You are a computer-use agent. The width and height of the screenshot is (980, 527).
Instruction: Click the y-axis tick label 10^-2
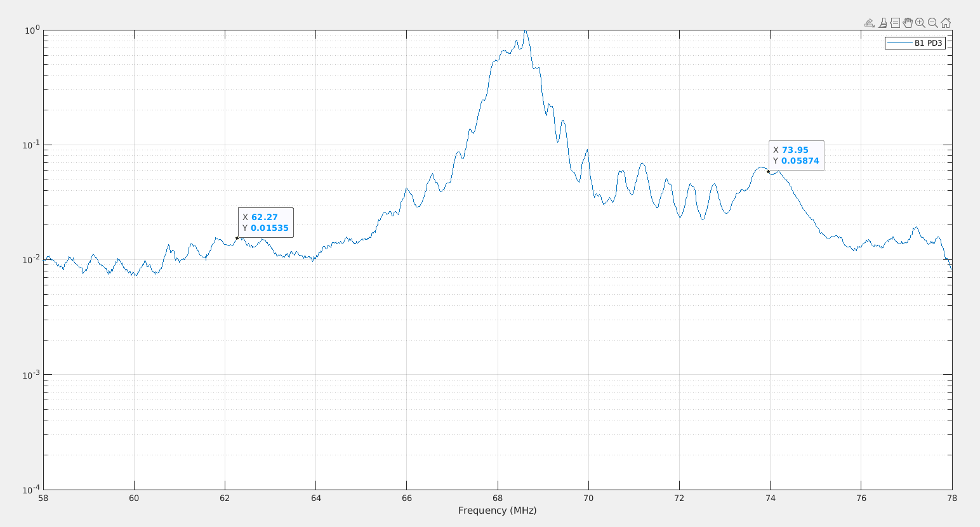(32, 259)
